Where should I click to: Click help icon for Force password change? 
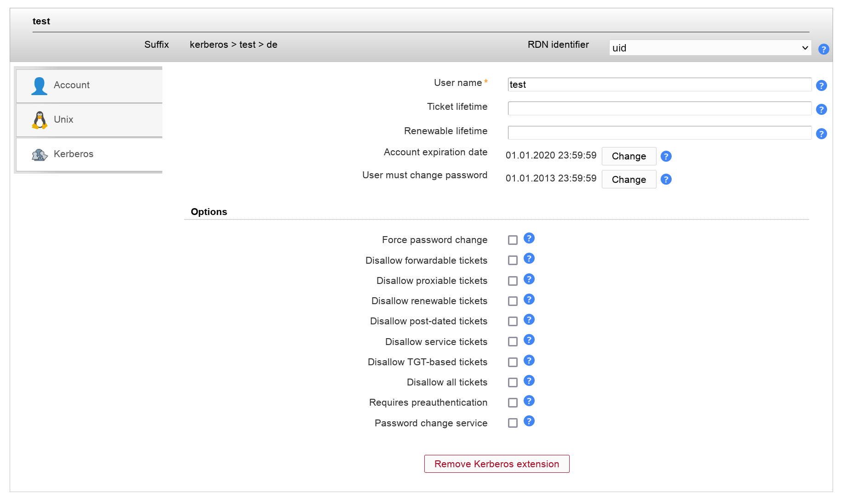point(529,238)
